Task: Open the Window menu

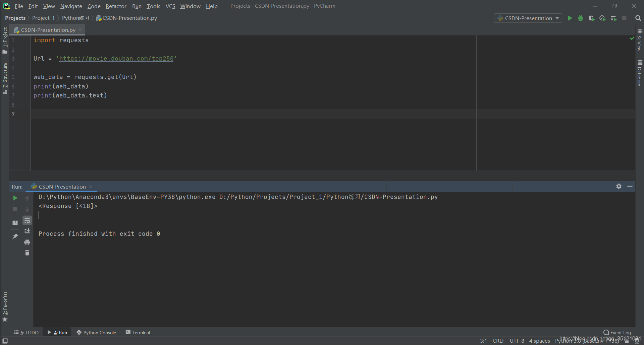Action: tap(190, 6)
